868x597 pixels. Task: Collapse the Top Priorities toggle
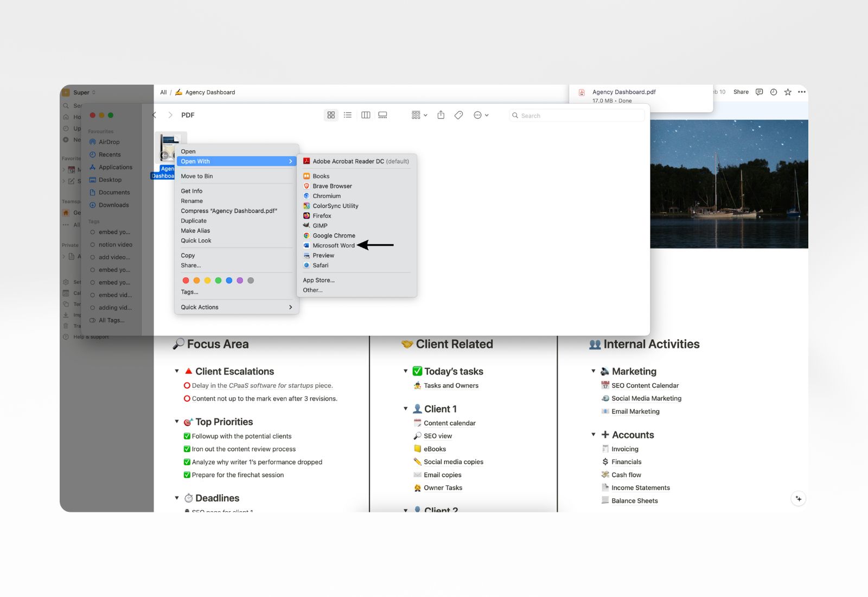point(177,422)
